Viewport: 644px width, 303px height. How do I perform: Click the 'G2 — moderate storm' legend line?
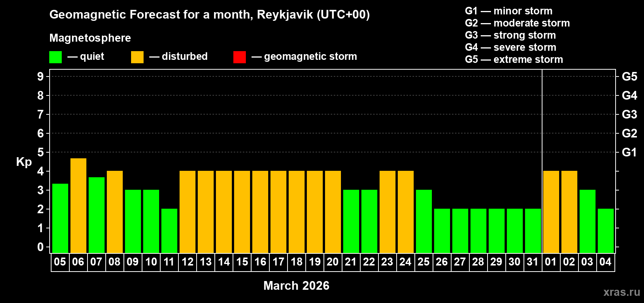[517, 23]
